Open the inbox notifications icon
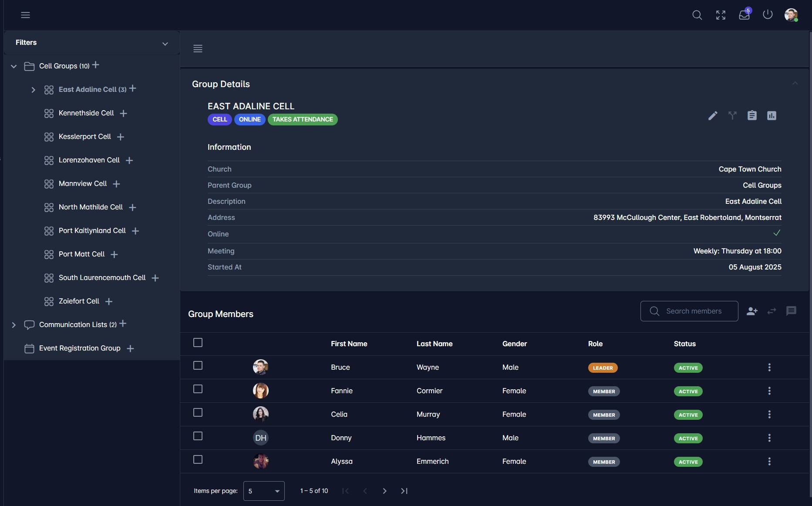The width and height of the screenshot is (812, 506). point(744,15)
